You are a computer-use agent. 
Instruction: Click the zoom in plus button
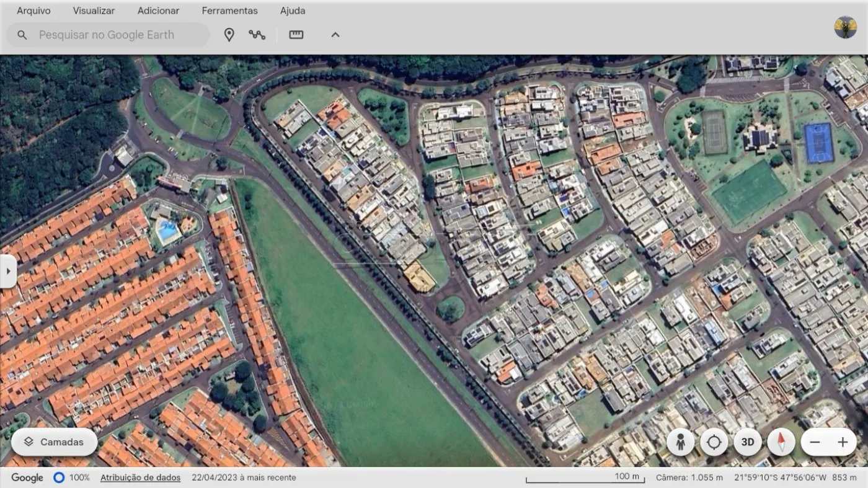coord(843,442)
